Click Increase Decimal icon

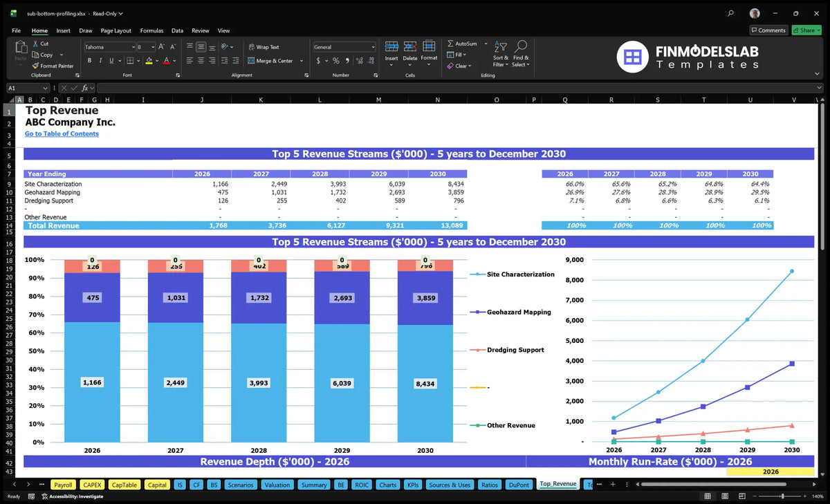(358, 61)
